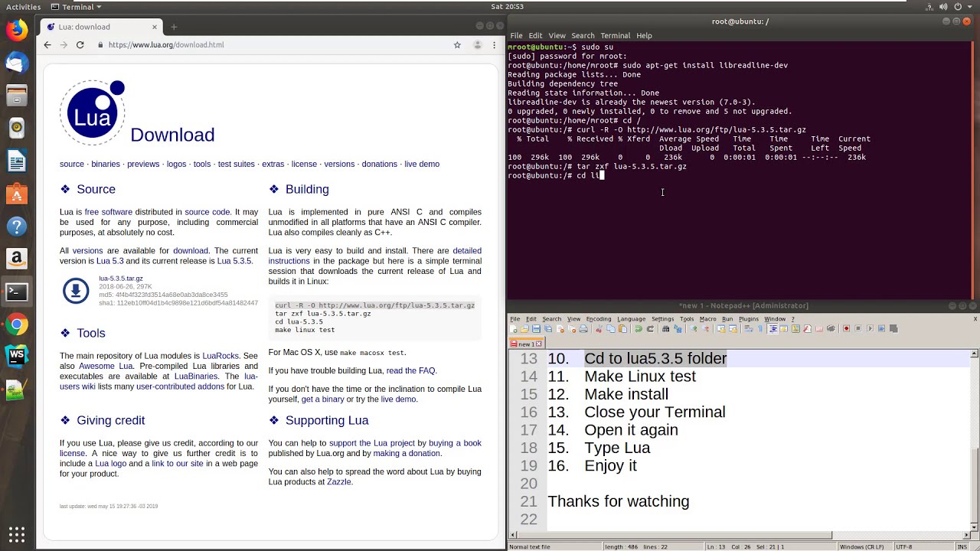Follow the LuaRocks link under Tools
Screen dimensions: 980x551
pyautogui.click(x=220, y=356)
